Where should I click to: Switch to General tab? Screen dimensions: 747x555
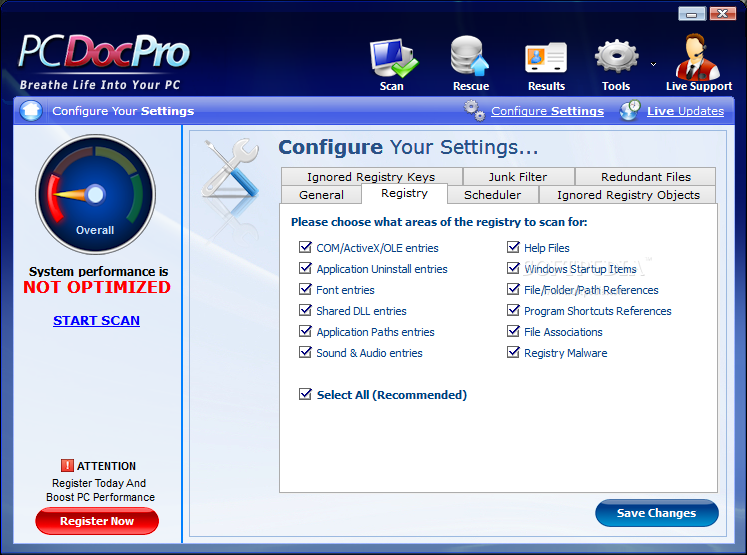coord(322,195)
